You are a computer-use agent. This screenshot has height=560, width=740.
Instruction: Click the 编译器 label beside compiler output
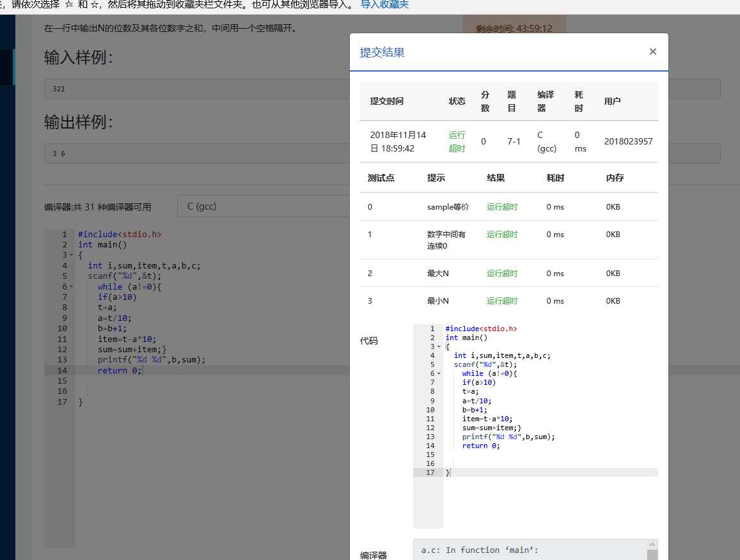374,556
